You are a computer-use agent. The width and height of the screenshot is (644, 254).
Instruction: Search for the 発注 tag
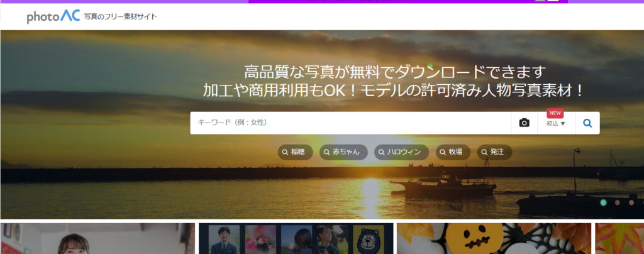[494, 152]
